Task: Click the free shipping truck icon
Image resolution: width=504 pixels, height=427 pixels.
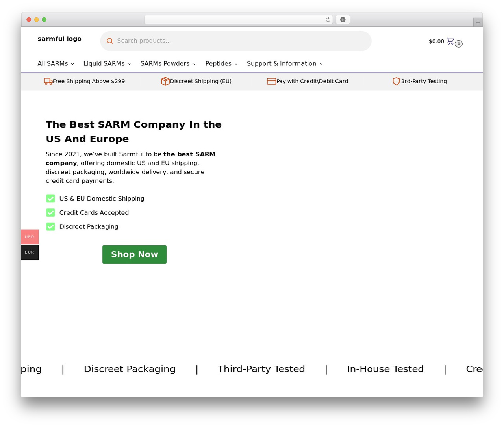Action: pos(48,81)
